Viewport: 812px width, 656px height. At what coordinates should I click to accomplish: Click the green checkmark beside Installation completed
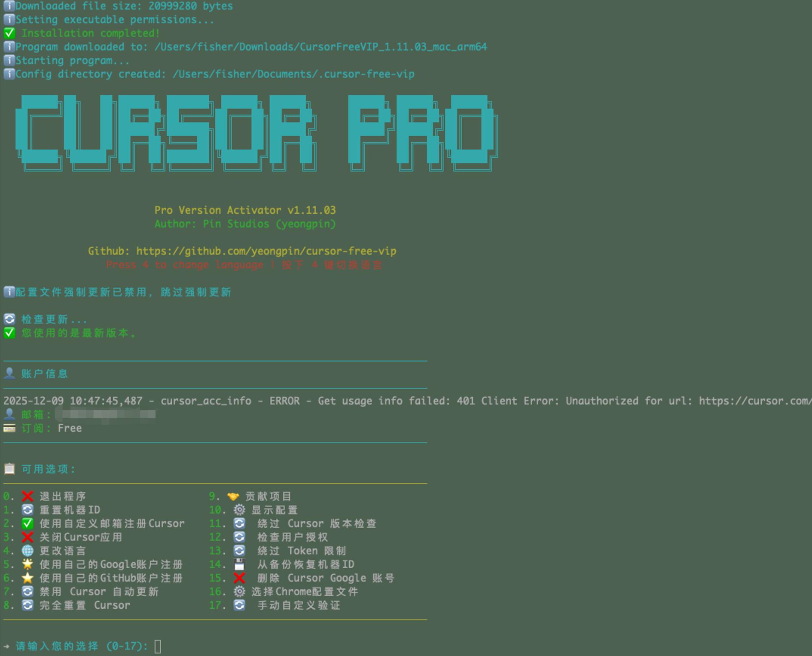coord(9,34)
